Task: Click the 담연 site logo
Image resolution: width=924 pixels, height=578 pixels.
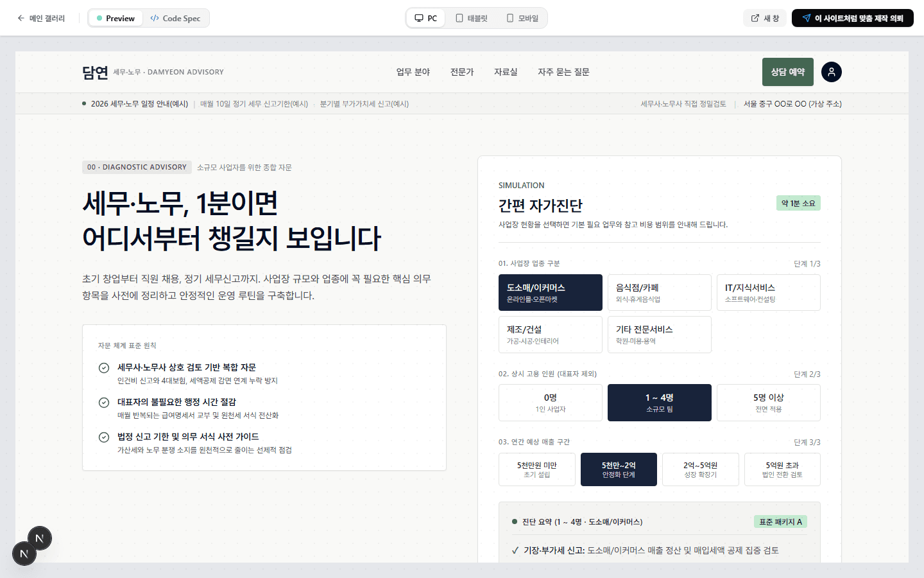Action: (x=95, y=73)
